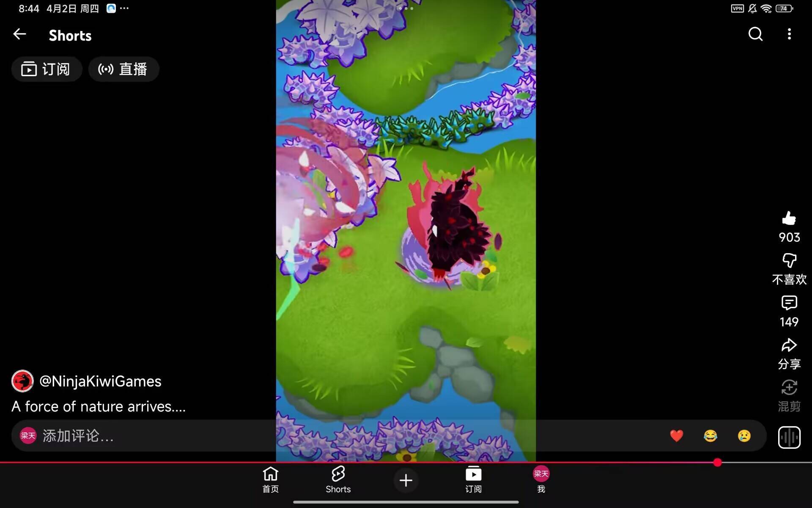Go to the 首页 home tab
The image size is (812, 508).
coord(271,480)
